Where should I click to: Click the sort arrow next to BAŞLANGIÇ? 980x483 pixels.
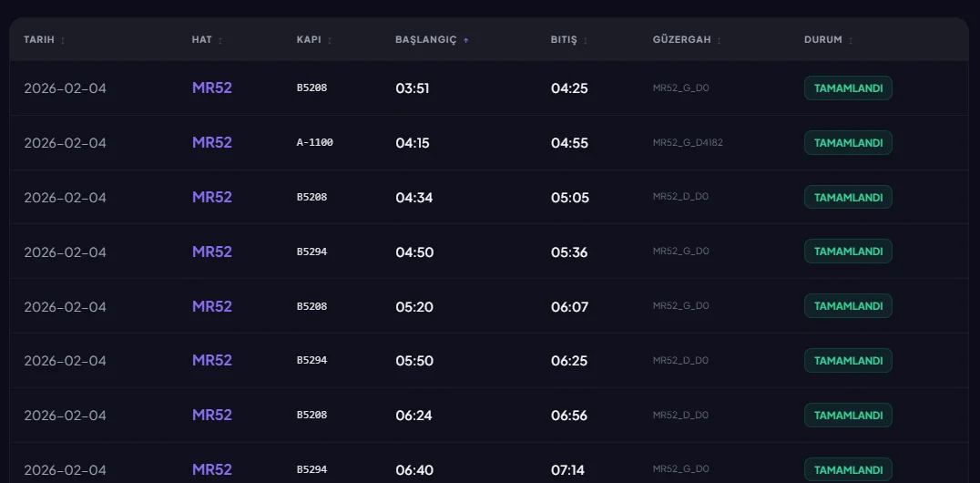tap(466, 40)
